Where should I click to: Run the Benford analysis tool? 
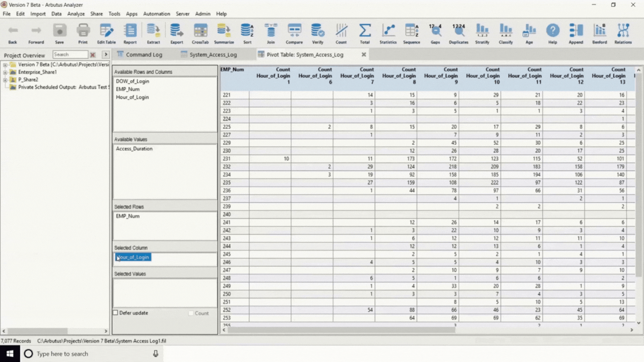[599, 32]
